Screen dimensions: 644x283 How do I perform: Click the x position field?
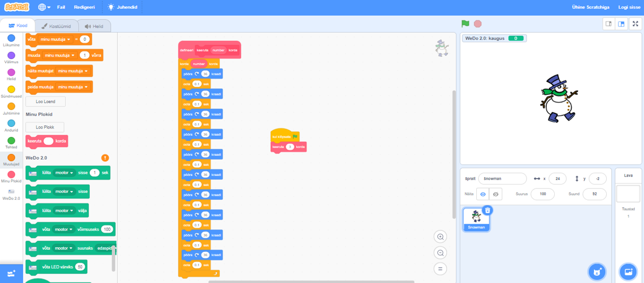(x=558, y=178)
